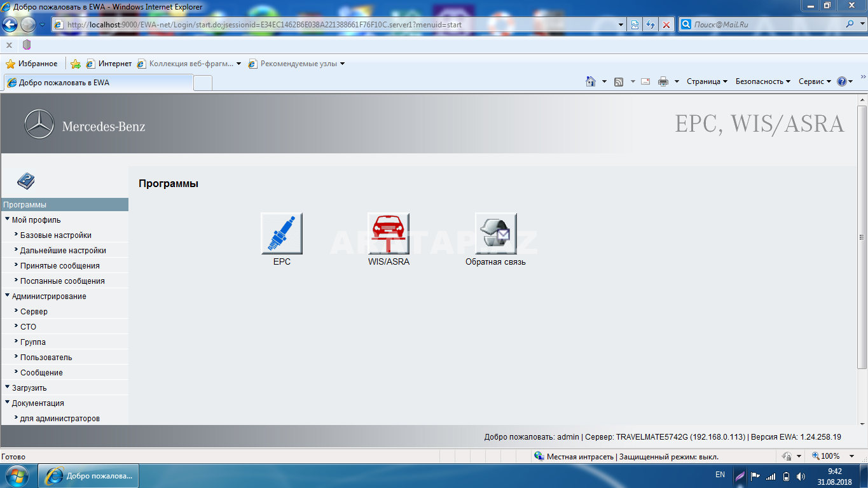Open Коллекция веб-фрагментов favorites link
This screenshot has height=488, width=868.
189,64
